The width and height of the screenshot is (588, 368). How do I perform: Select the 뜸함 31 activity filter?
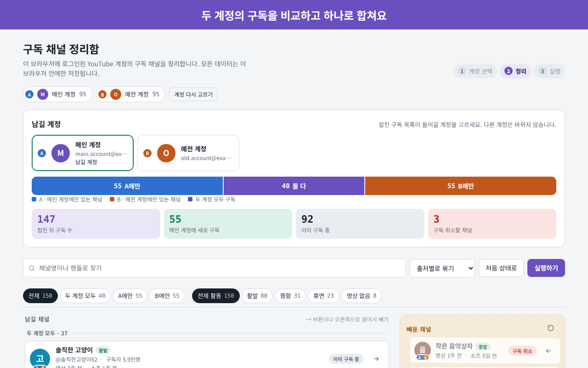click(x=290, y=296)
